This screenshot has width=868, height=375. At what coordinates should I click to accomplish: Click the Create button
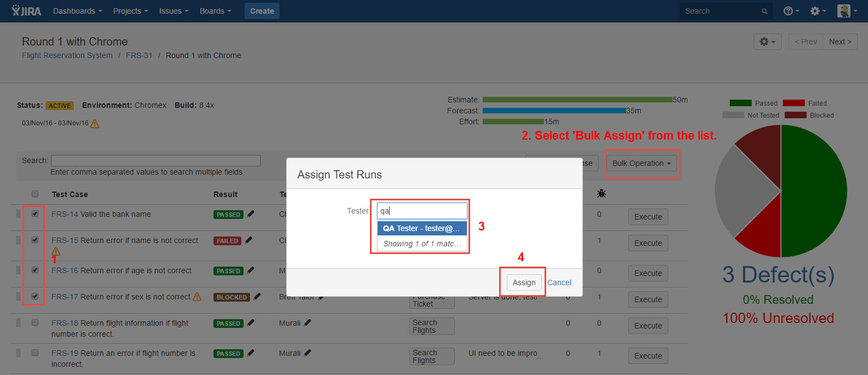(262, 11)
